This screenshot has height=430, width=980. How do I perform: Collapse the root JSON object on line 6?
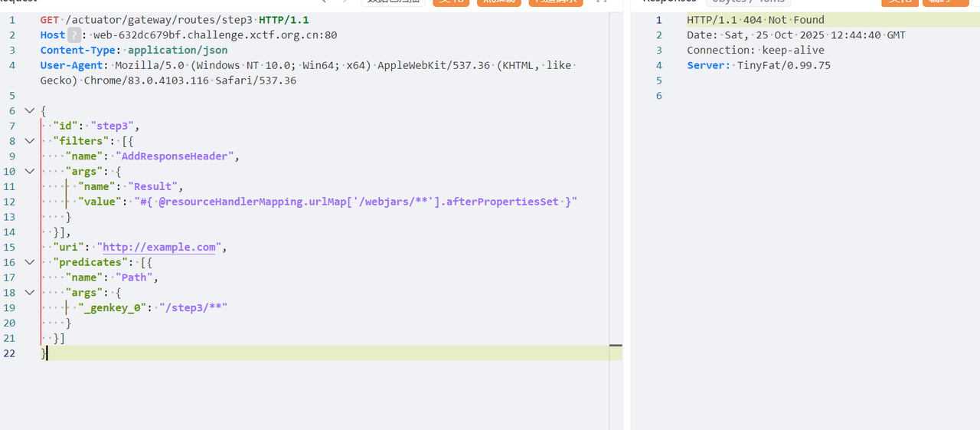pos(29,110)
